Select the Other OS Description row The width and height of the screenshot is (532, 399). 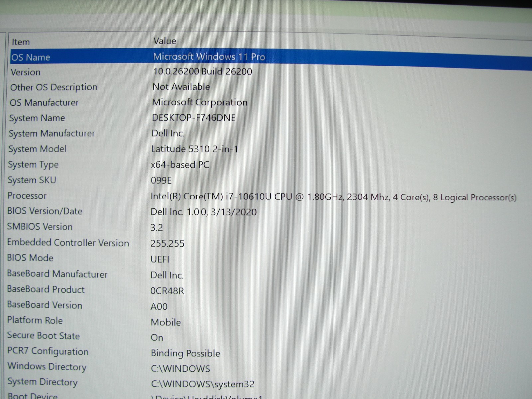coord(54,87)
